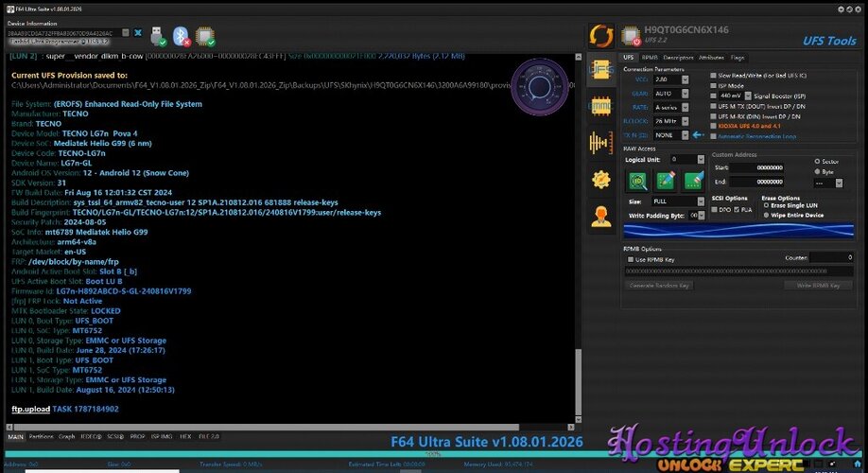Click the USB connection status icon

pyautogui.click(x=158, y=37)
